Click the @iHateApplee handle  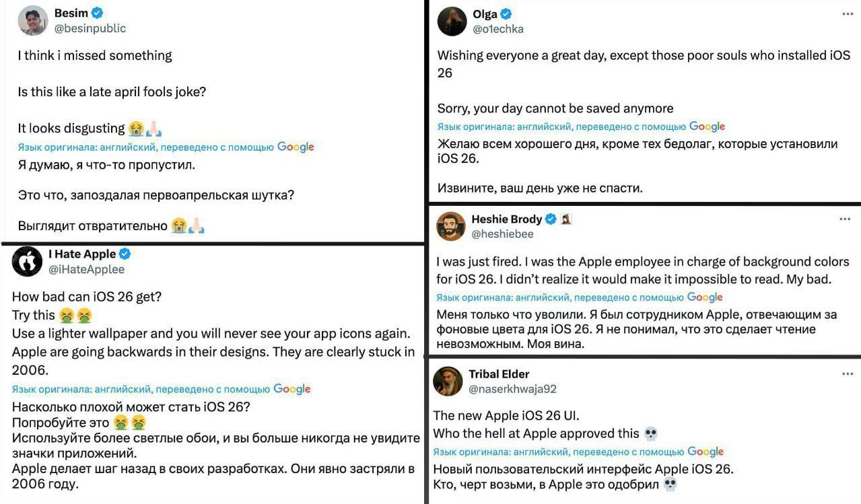click(x=86, y=269)
